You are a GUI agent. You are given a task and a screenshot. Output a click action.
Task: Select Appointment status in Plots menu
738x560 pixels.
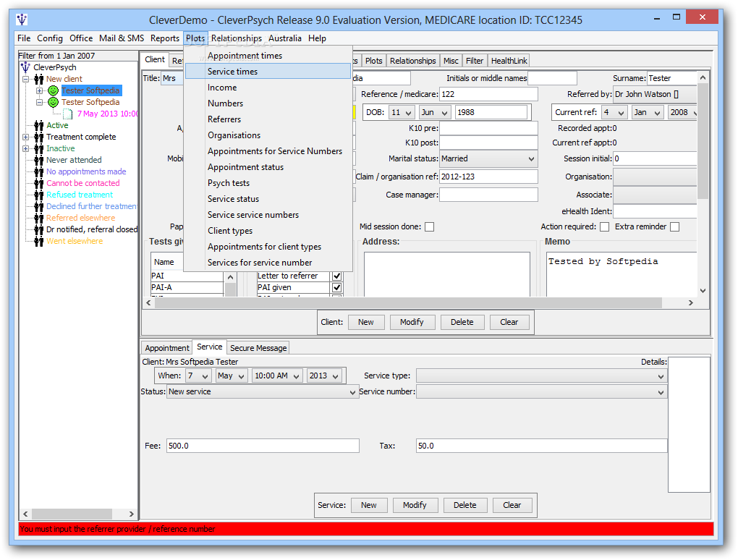[x=268, y=167]
